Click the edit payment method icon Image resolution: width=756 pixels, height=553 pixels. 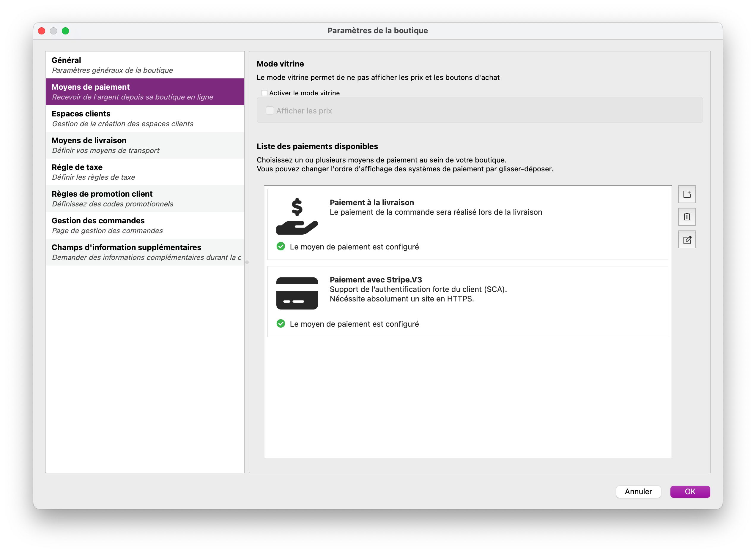point(687,240)
